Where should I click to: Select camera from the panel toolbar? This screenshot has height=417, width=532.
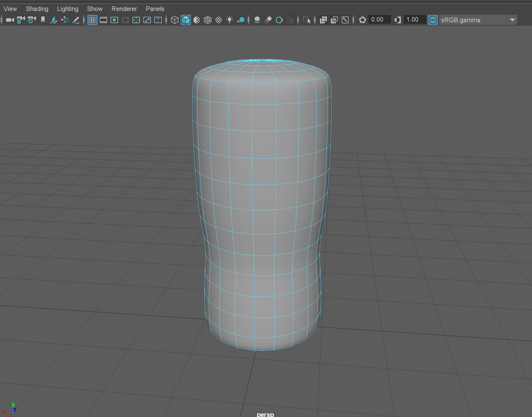(x=10, y=20)
